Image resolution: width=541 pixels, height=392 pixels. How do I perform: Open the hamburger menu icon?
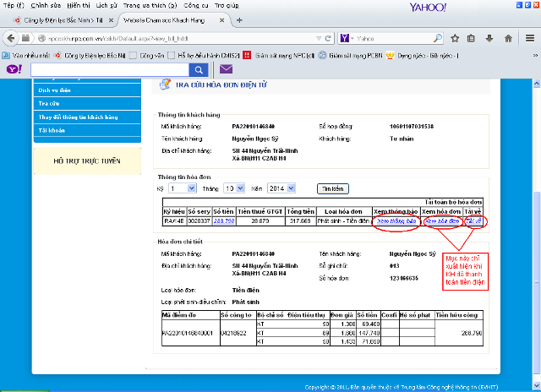click(527, 38)
